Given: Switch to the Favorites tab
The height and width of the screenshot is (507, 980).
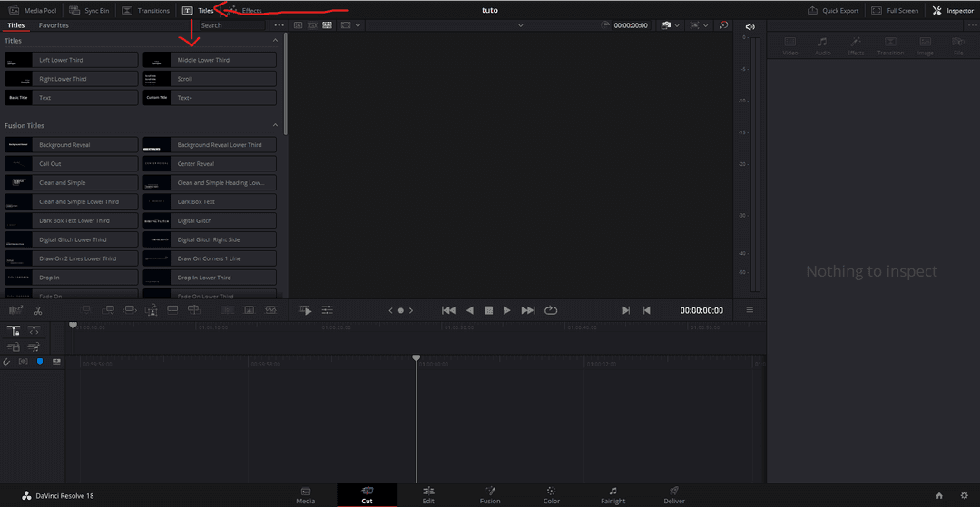Looking at the screenshot, I should pyautogui.click(x=54, y=25).
